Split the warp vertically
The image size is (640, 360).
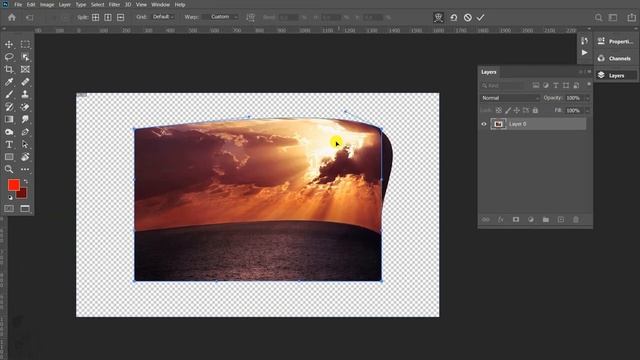coord(108,17)
